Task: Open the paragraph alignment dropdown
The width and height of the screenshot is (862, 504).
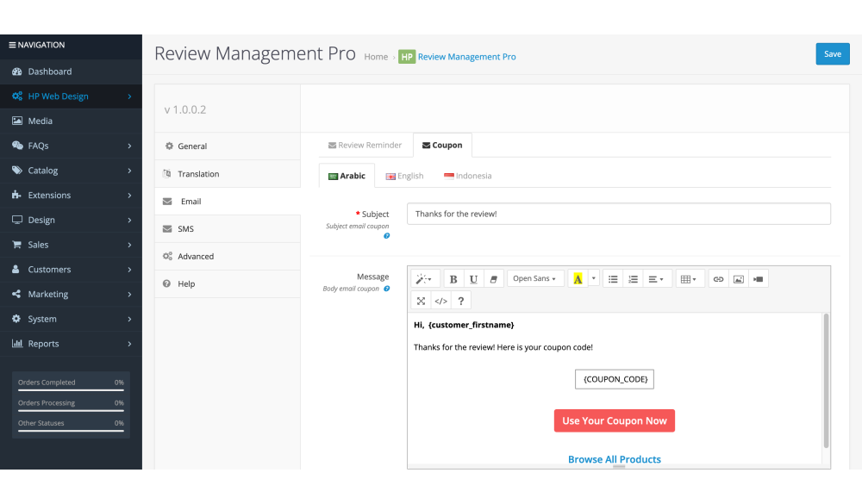Action: (x=656, y=279)
